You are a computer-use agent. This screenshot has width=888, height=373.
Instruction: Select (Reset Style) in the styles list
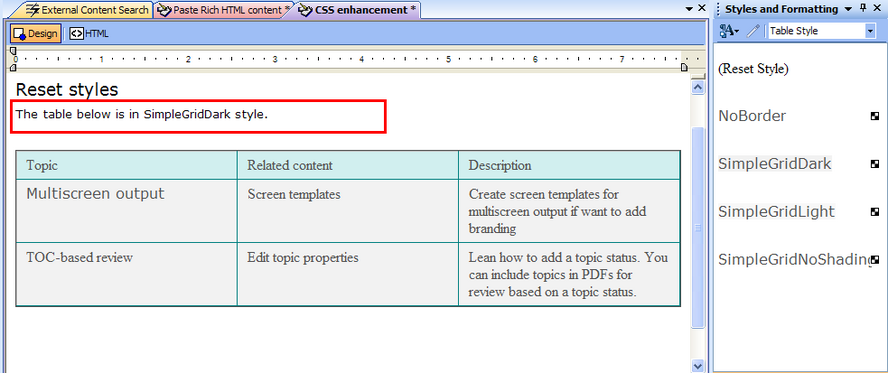click(x=753, y=69)
